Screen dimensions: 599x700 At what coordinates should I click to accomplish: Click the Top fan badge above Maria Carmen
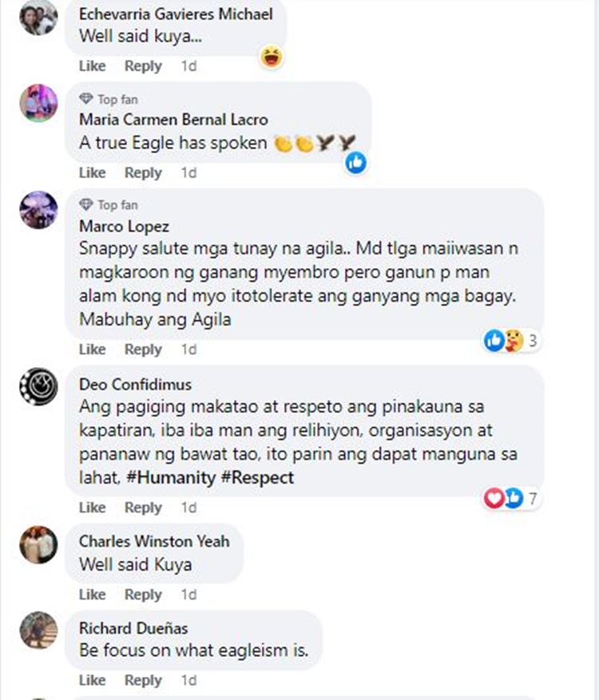pos(109,99)
